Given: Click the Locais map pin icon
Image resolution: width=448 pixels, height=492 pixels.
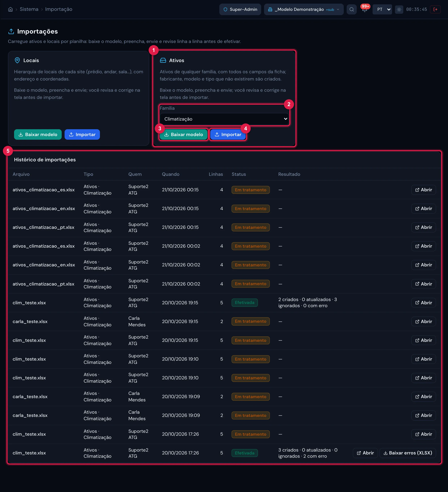Looking at the screenshot, I should click(x=17, y=60).
